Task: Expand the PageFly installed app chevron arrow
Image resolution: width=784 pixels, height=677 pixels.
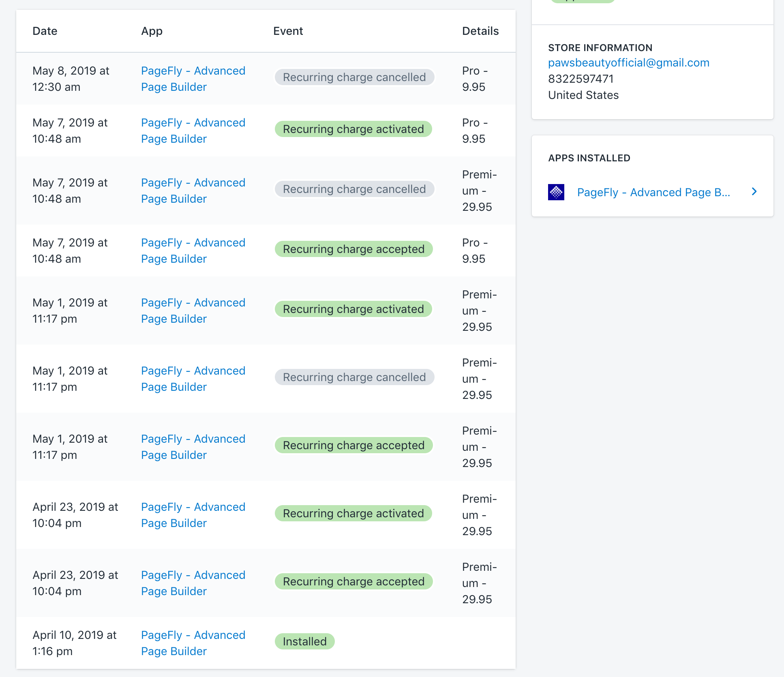Action: click(754, 192)
